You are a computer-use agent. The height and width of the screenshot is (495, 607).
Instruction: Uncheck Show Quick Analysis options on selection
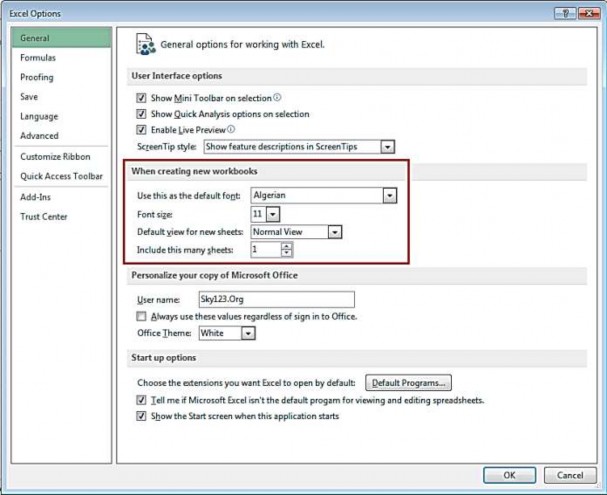click(141, 114)
